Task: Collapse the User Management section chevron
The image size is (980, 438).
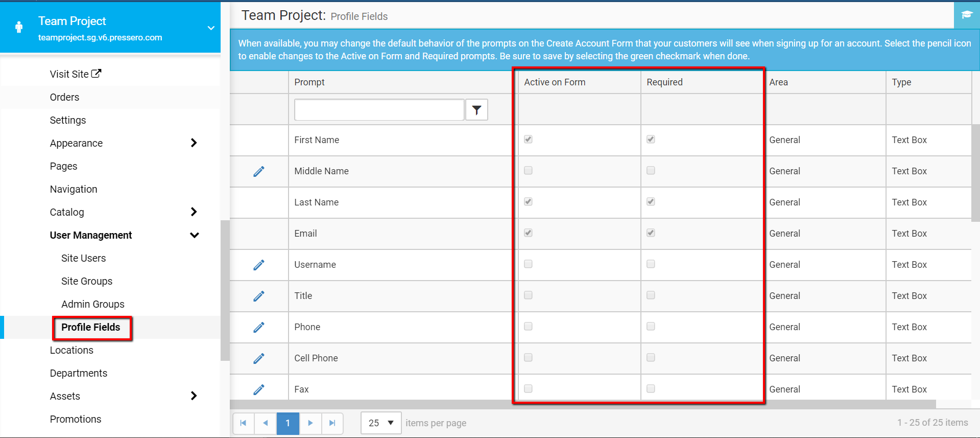Action: pos(195,235)
